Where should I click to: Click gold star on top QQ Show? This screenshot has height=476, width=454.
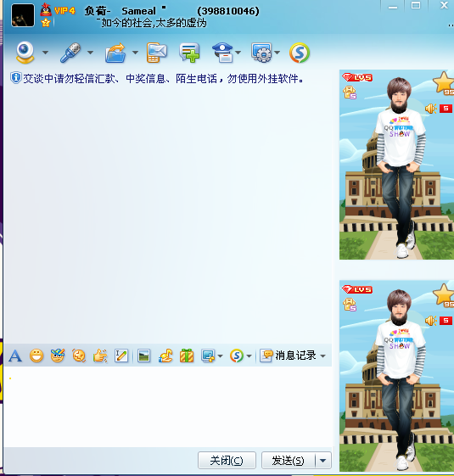coord(443,82)
